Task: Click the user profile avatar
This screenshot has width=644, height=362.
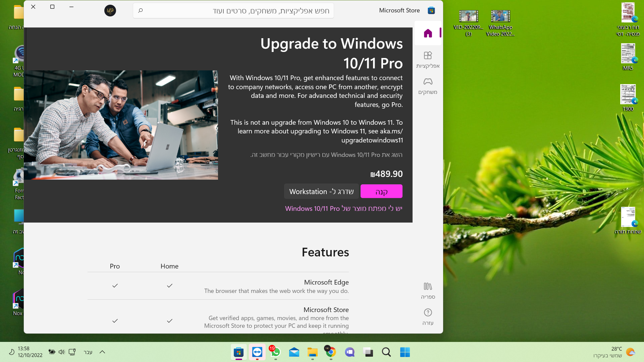Action: pyautogui.click(x=110, y=11)
